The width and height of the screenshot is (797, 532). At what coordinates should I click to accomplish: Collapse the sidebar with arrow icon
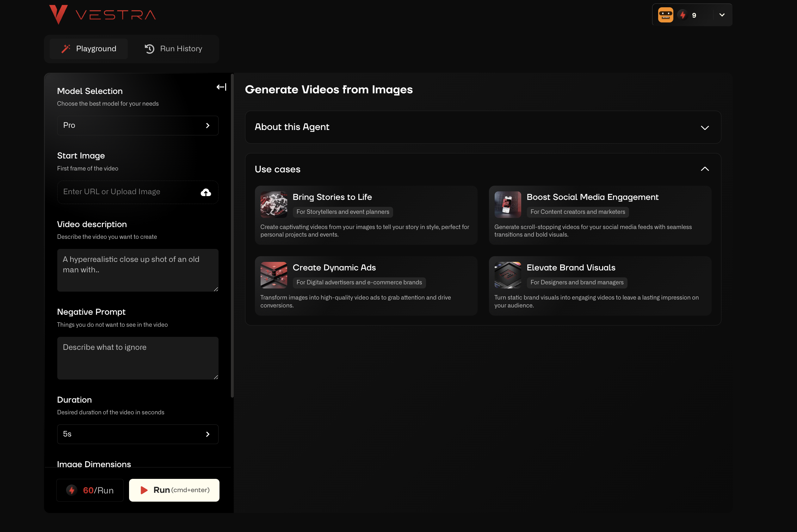coord(221,87)
